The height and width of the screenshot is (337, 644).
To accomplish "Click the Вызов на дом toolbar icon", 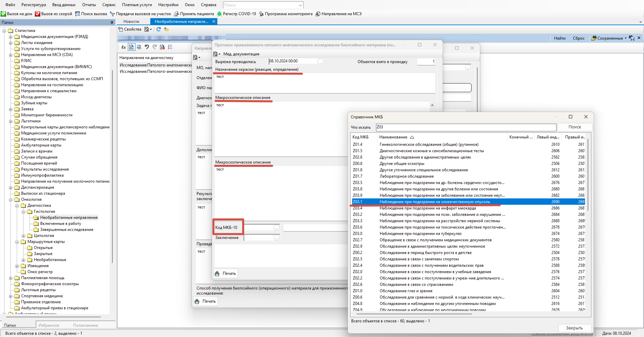I will point(3,14).
